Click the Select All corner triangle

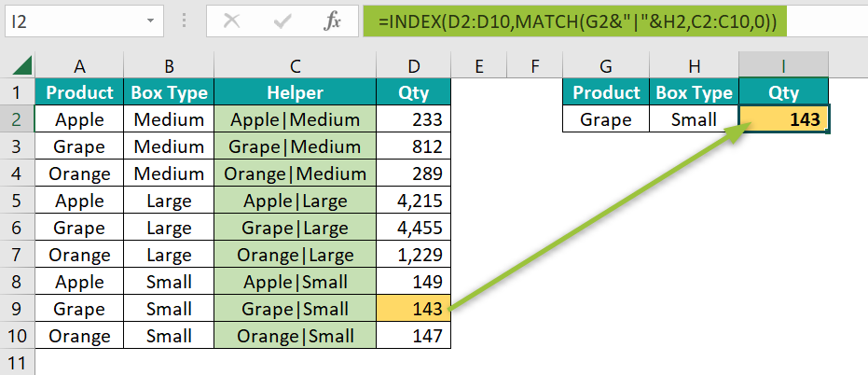22,67
